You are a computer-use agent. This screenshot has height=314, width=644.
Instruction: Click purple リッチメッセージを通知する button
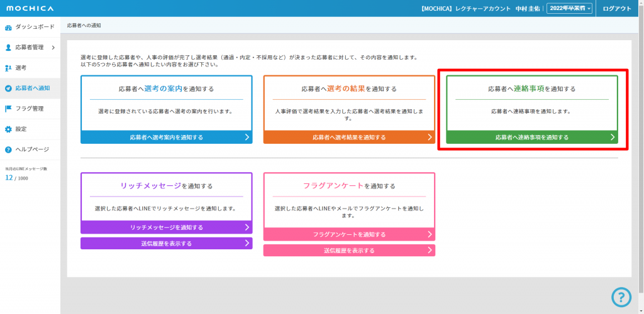tap(166, 227)
